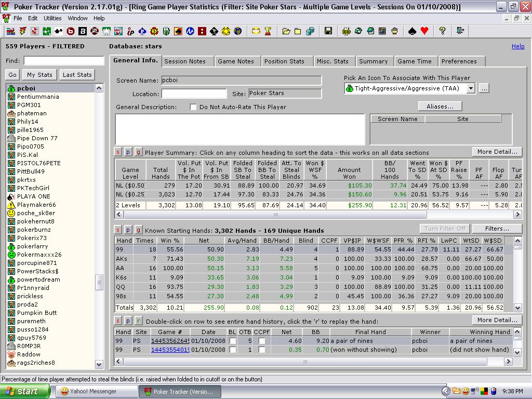Viewport: 532px width, 399px height.
Task: Click the red 'ip' site toolbar icon
Action: coord(130,32)
